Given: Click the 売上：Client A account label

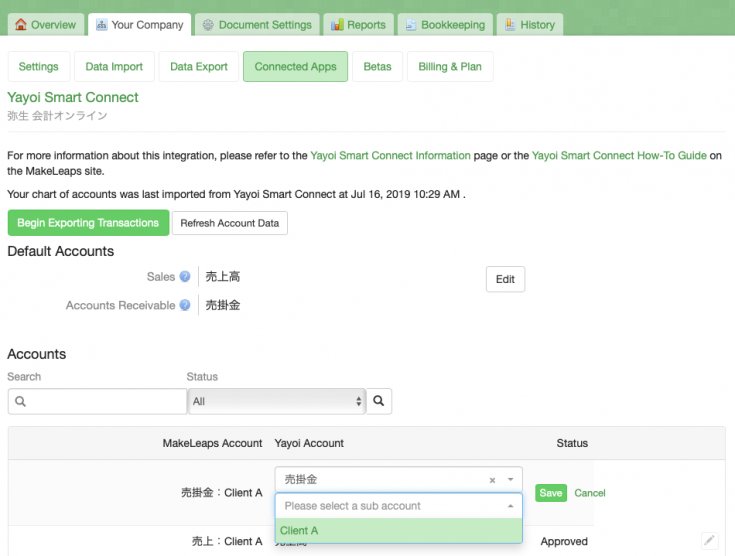Looking at the screenshot, I should click(x=227, y=541).
